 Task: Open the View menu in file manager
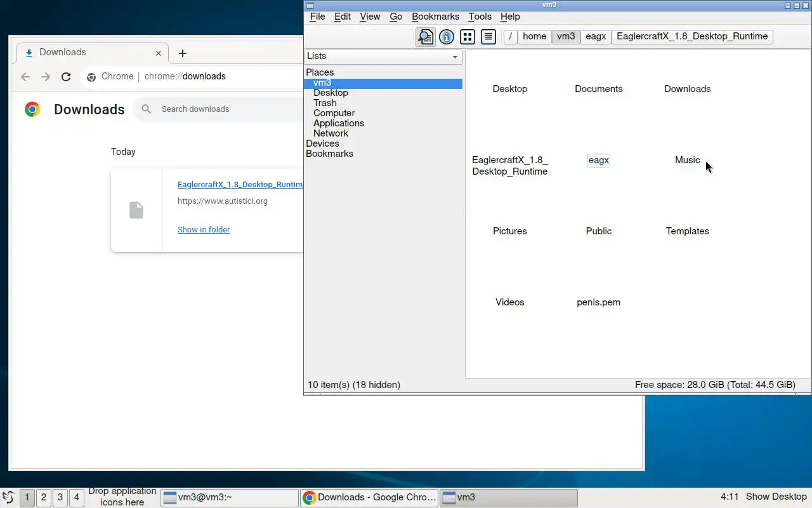click(370, 17)
